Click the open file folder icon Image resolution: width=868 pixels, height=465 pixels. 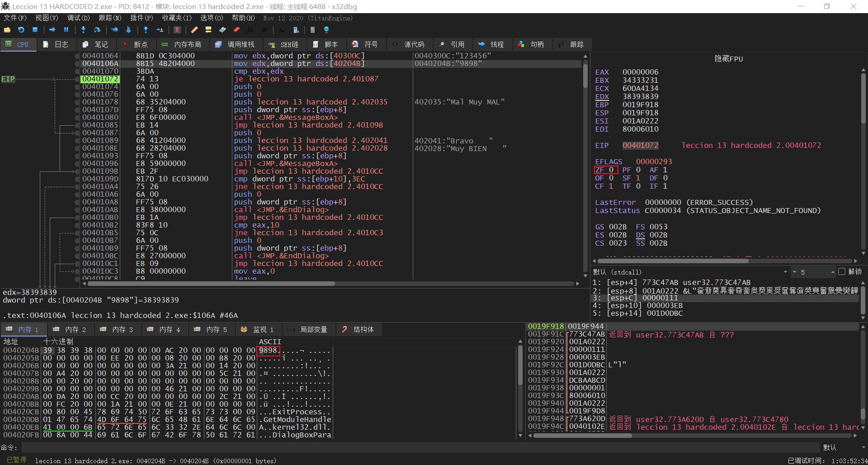(x=7, y=30)
